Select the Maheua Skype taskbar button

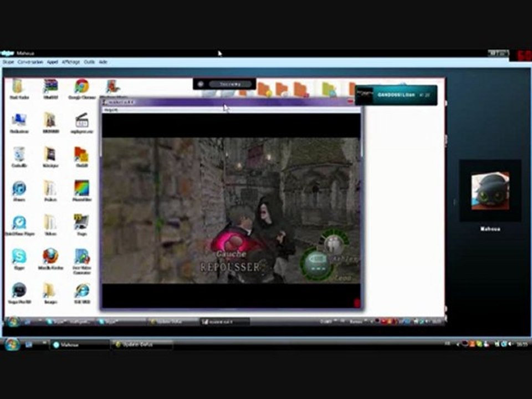tap(80, 345)
